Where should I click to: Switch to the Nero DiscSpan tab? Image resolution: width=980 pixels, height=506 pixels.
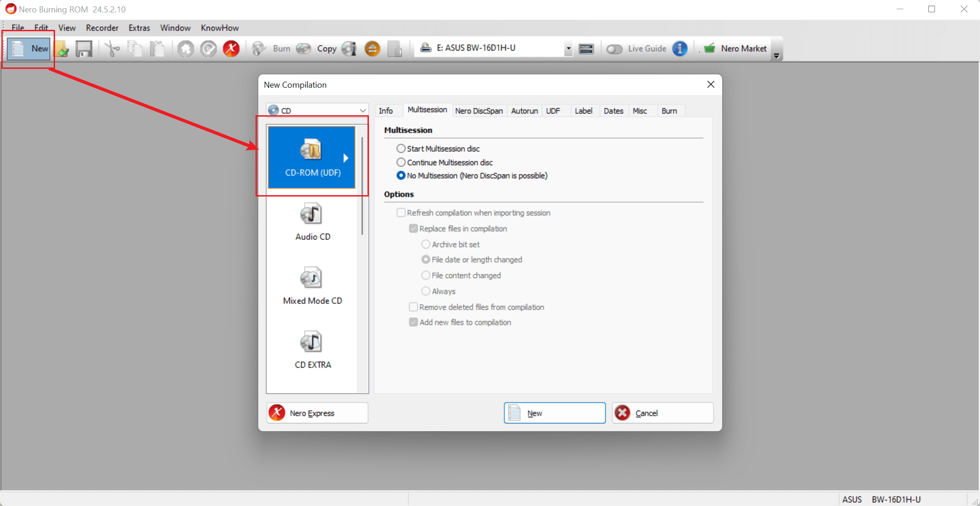(x=479, y=111)
